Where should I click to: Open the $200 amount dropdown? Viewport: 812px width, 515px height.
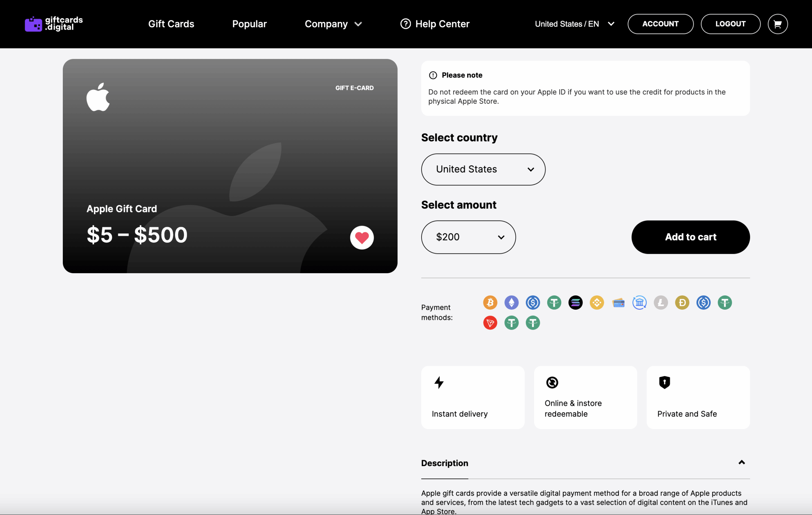tap(468, 237)
